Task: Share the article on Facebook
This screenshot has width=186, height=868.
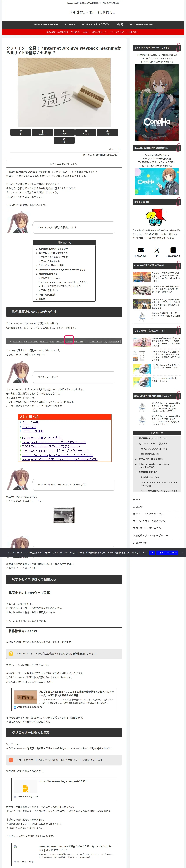Action: pos(42,132)
